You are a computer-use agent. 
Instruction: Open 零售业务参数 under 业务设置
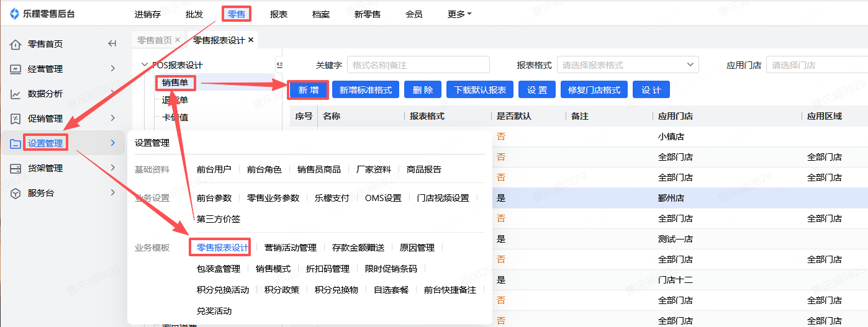[x=273, y=198]
